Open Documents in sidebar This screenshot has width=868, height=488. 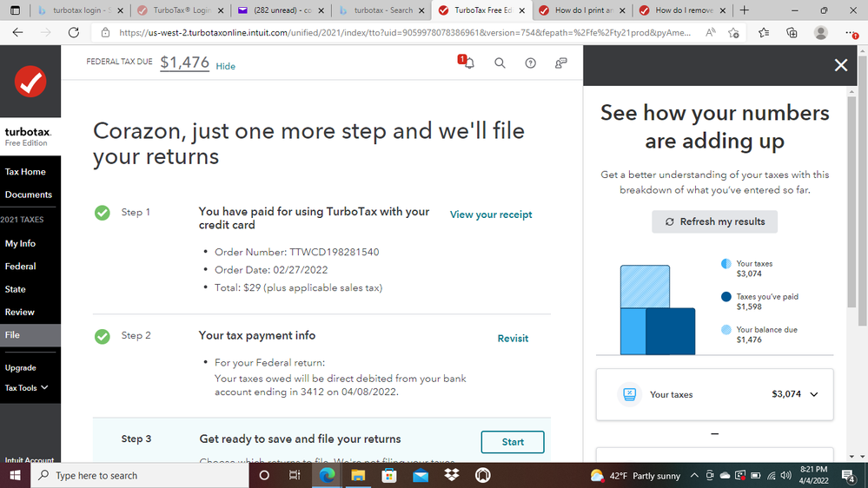click(28, 195)
